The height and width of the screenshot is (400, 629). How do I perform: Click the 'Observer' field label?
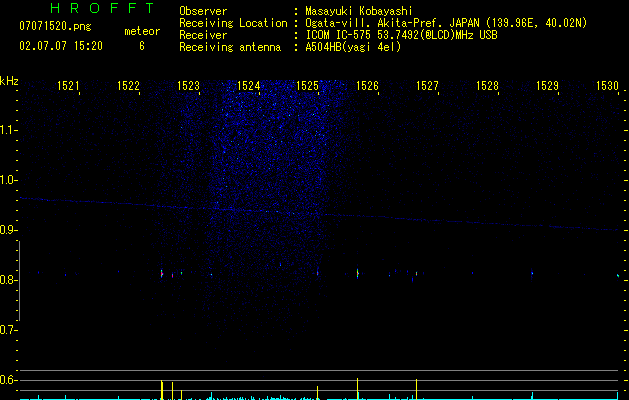(x=203, y=11)
